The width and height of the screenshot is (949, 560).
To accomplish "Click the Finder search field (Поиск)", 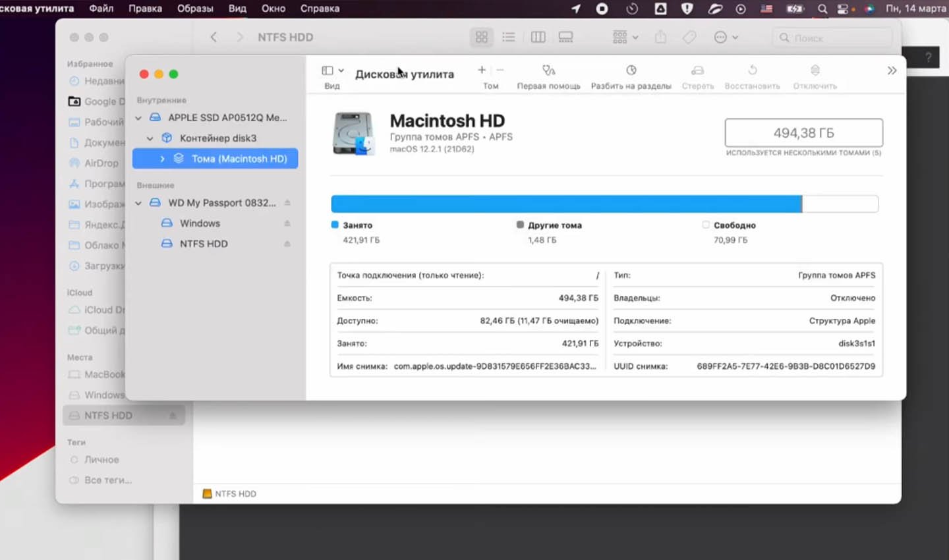I will [x=832, y=38].
